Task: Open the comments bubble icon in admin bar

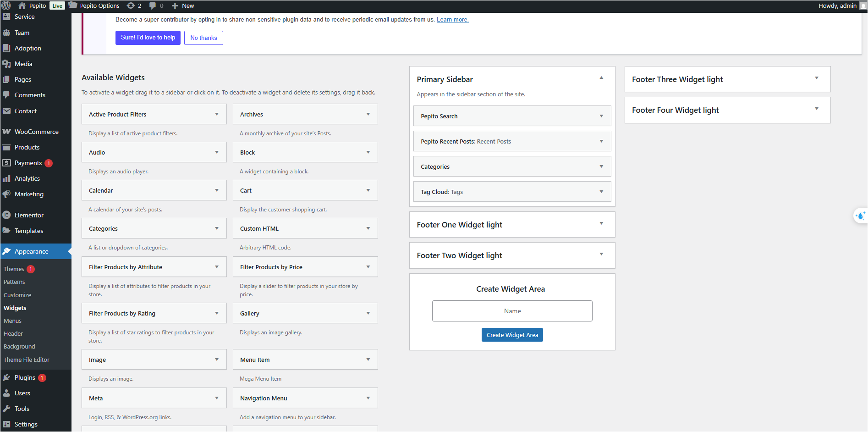Action: pos(153,6)
